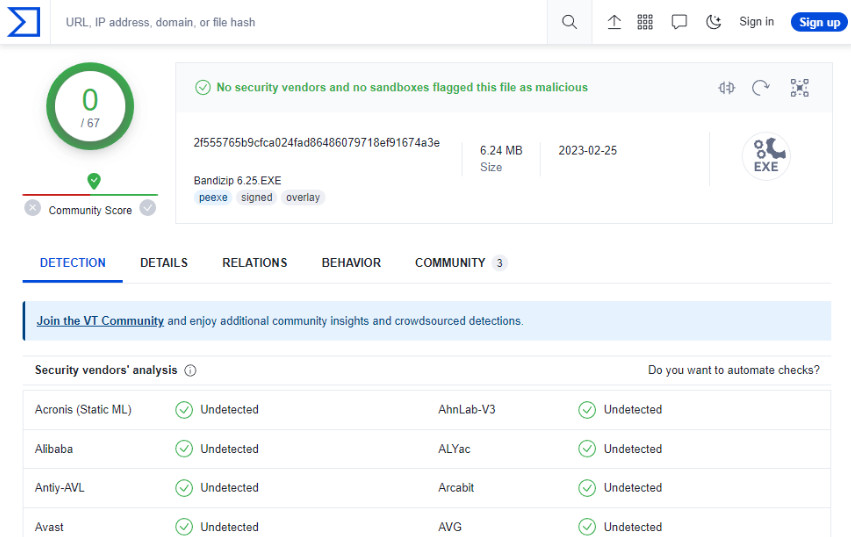Open the BEHAVIOR tab

click(351, 263)
